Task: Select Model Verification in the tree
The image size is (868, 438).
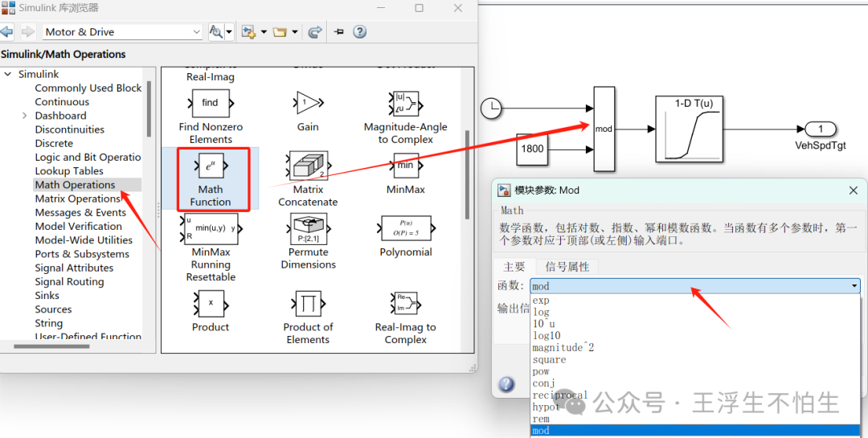Action: [x=79, y=227]
